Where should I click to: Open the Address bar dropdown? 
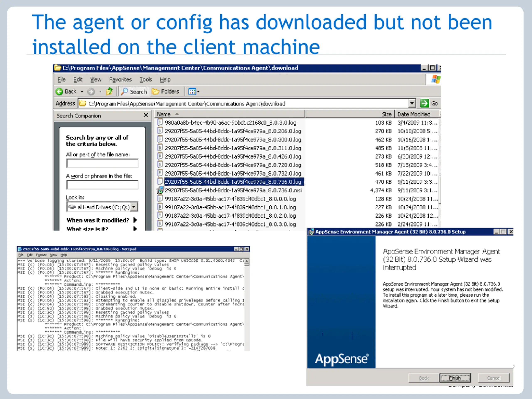412,103
